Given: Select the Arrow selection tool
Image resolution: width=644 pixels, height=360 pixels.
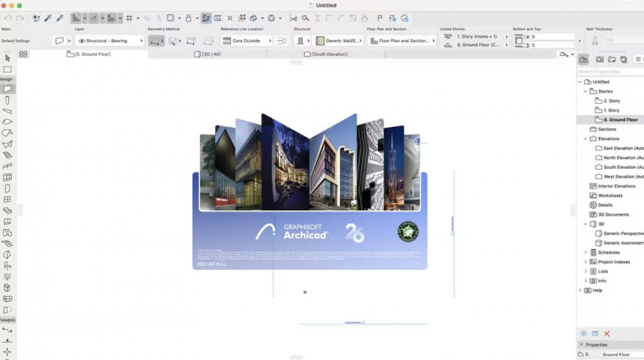Looking at the screenshot, I should click(7, 59).
